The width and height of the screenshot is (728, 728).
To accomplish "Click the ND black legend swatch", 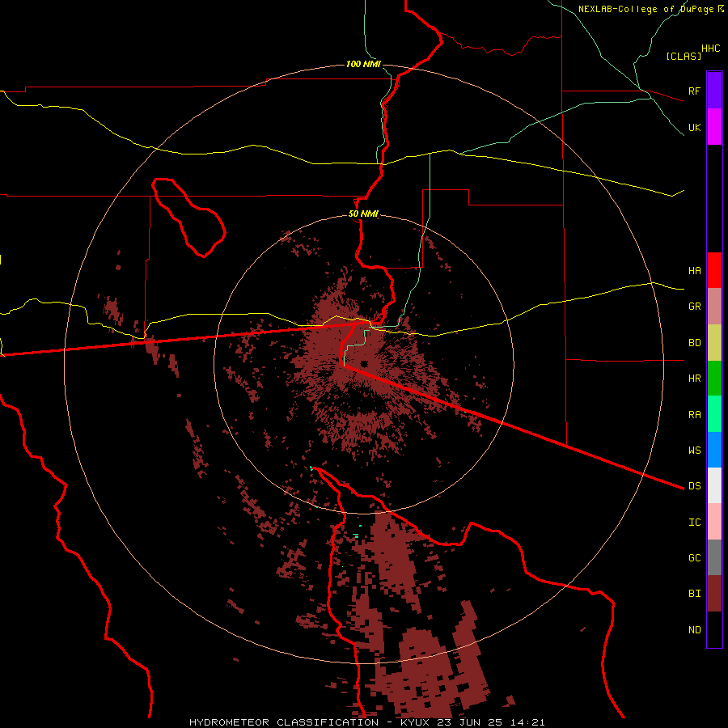I will coord(714,629).
